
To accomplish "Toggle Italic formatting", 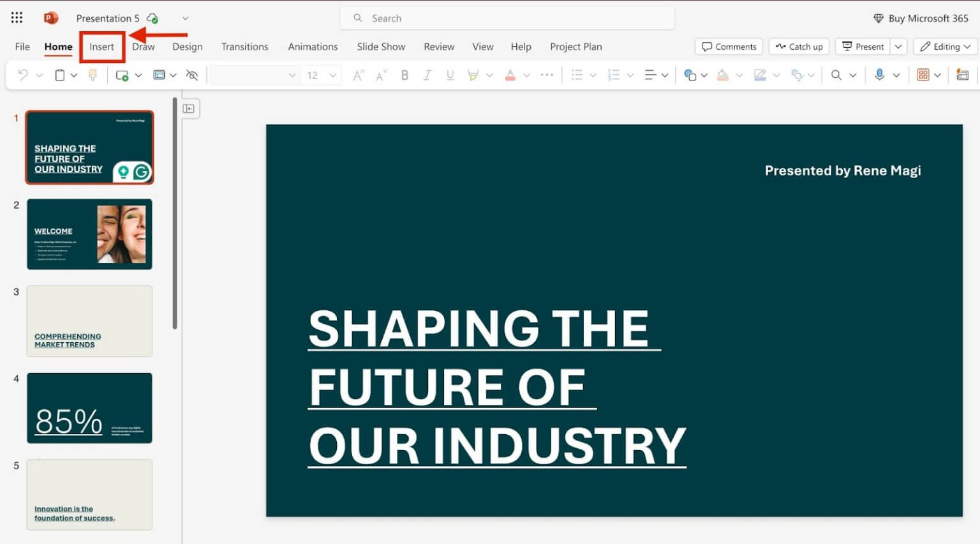I will (x=427, y=75).
